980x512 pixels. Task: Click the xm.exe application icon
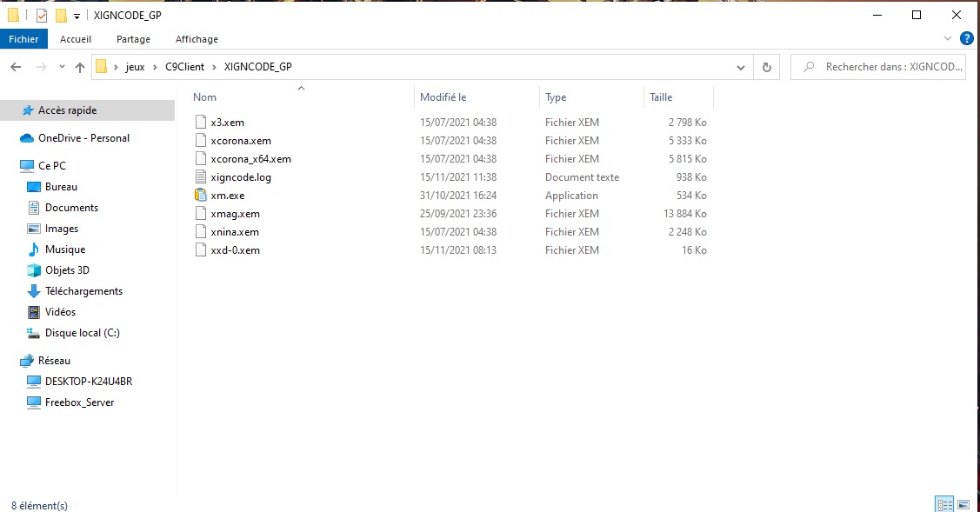pyautogui.click(x=201, y=195)
